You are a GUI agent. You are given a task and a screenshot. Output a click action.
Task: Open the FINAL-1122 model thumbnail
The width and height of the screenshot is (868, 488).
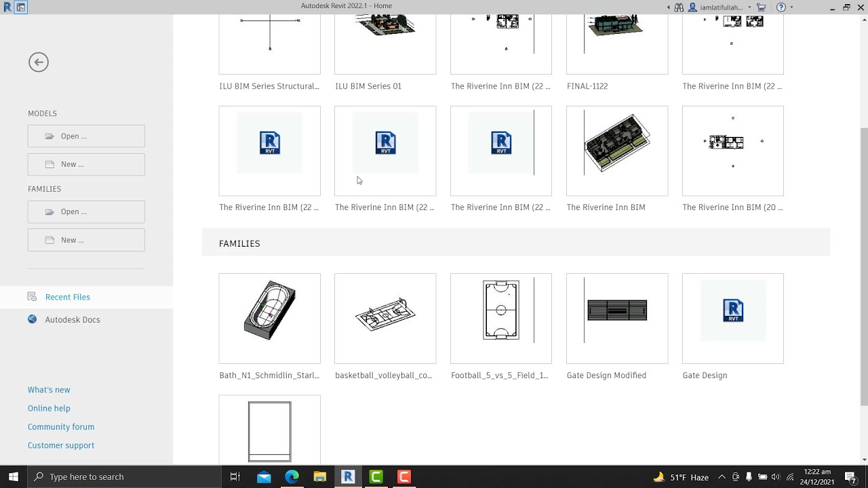pos(617,44)
